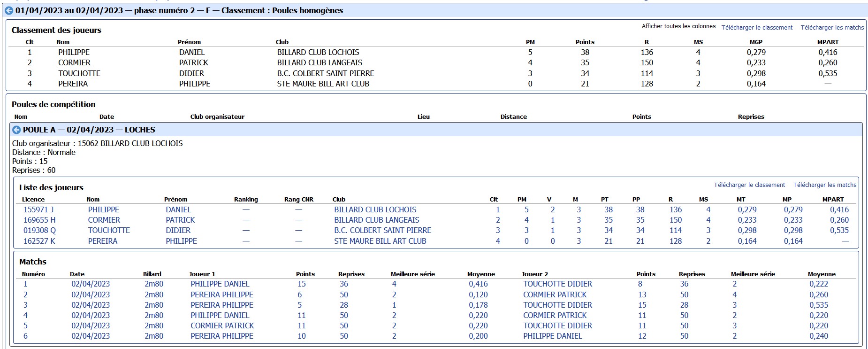The image size is (868, 349).
Task: Click PHILIPPE DANIEL as Joueur 2 in match 6
Action: (x=553, y=336)
